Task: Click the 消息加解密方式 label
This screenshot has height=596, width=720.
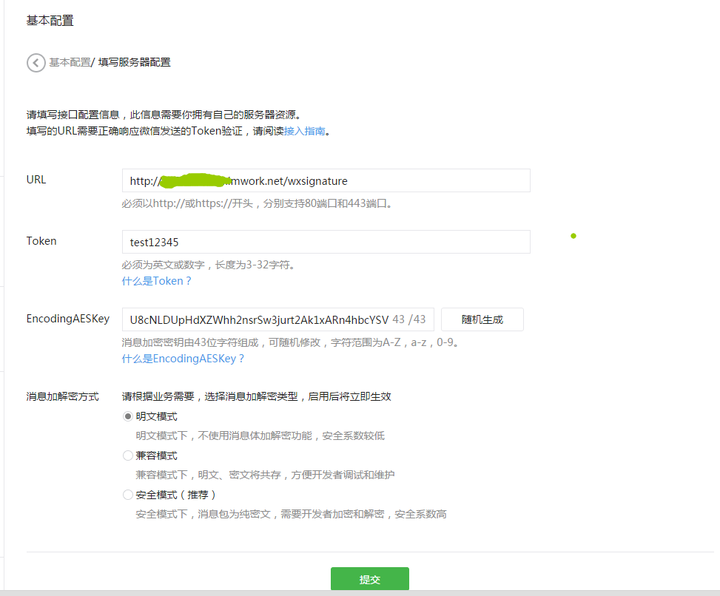Action: (x=62, y=397)
